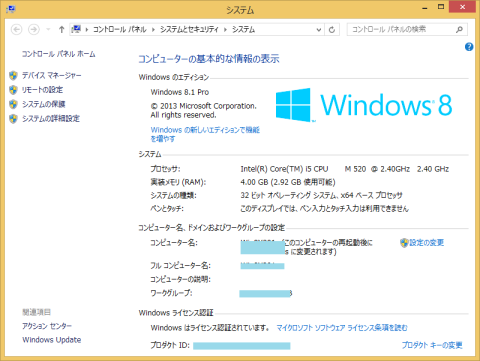Image resolution: width=480 pixels, height=361 pixels.
Task: Open コントロール パネル ホーム link
Action: point(59,54)
